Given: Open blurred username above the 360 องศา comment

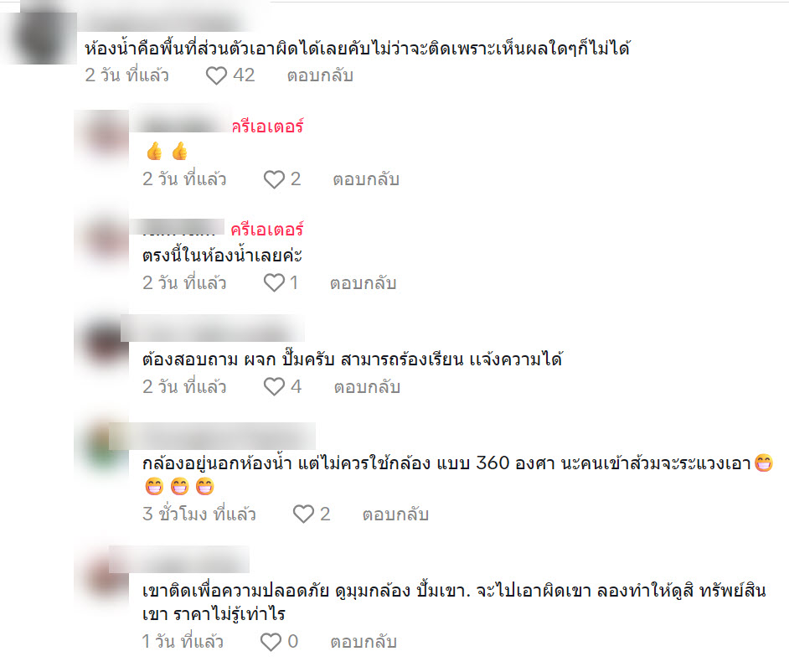Looking at the screenshot, I should (x=213, y=436).
